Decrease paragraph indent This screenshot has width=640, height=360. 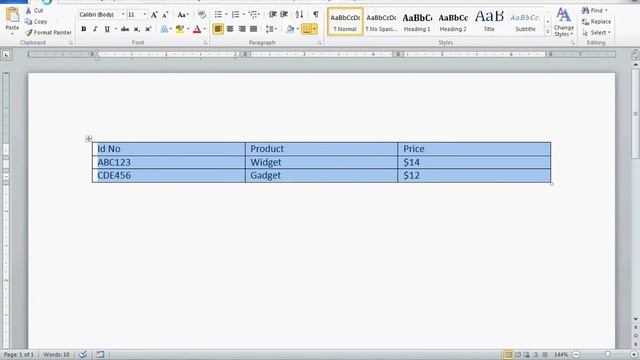(273, 15)
